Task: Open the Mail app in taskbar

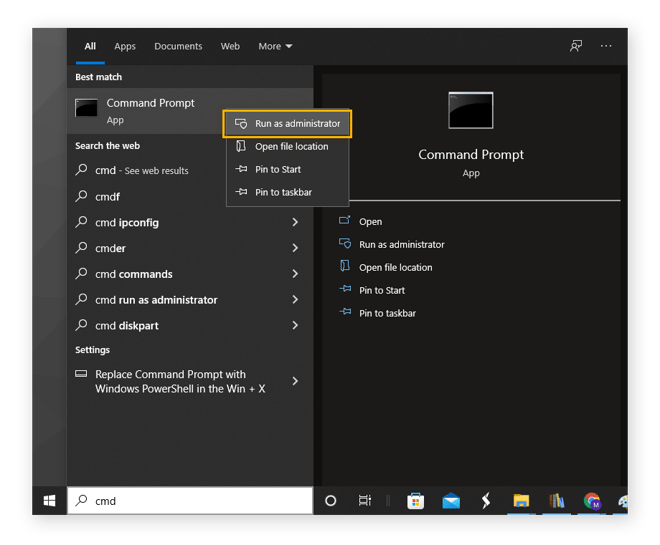Action: (x=451, y=501)
